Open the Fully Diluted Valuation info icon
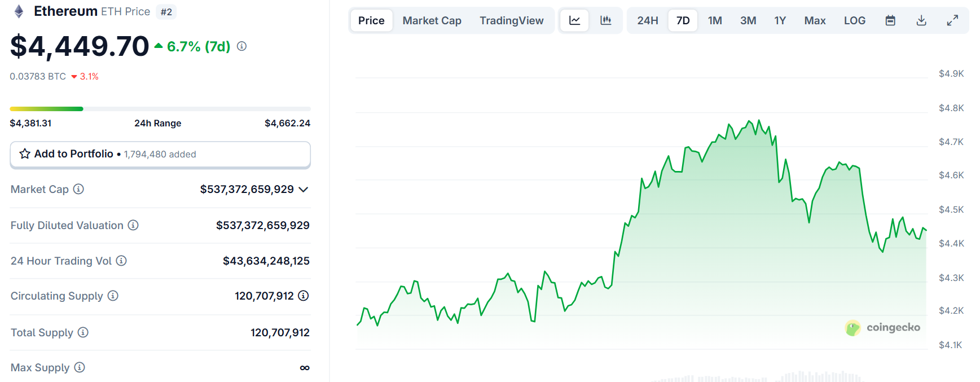 [133, 225]
